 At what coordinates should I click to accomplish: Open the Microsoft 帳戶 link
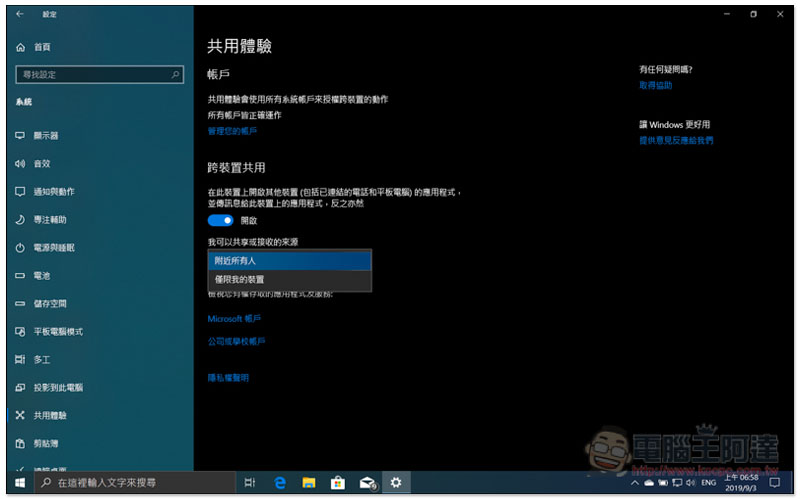[234, 318]
